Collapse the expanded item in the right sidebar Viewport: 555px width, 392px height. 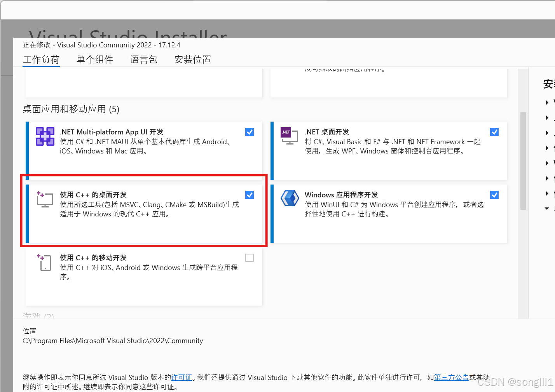click(546, 208)
